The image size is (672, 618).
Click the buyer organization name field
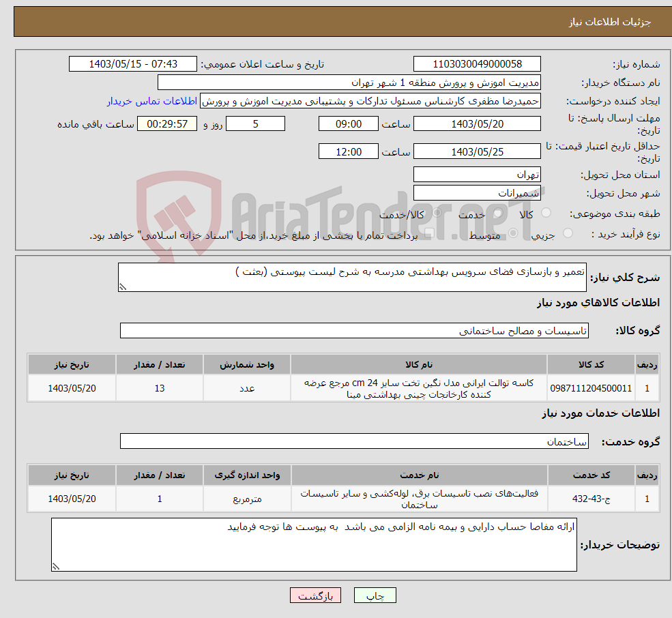click(x=349, y=83)
